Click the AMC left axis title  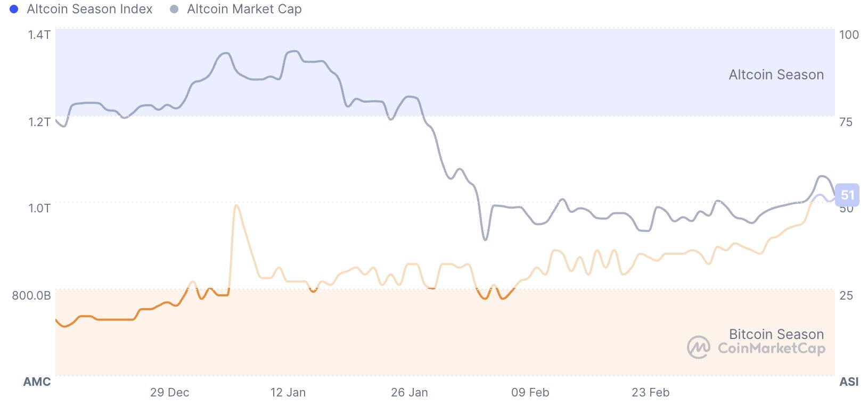tap(37, 382)
